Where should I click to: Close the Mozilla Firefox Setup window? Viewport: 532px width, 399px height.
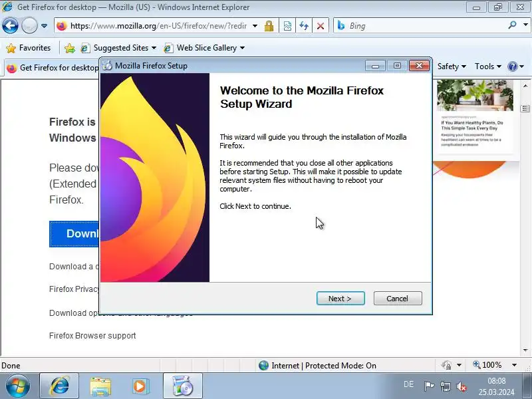pos(419,65)
